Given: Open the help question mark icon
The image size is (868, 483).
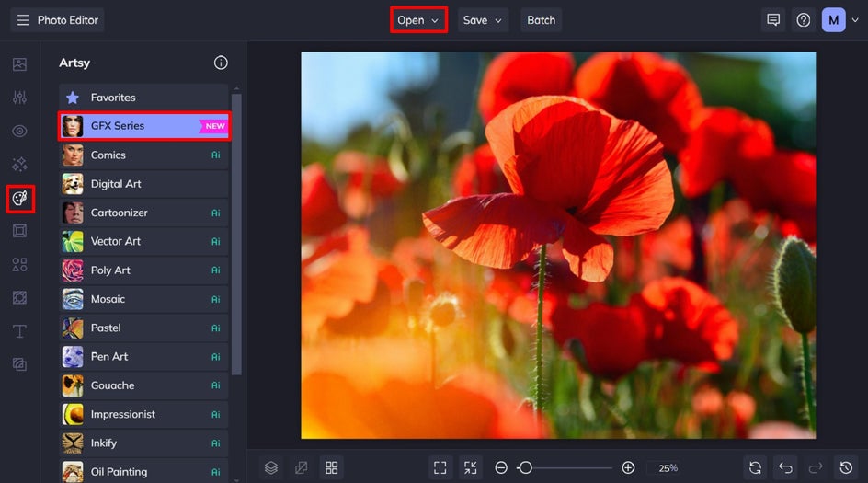Looking at the screenshot, I should 804,20.
